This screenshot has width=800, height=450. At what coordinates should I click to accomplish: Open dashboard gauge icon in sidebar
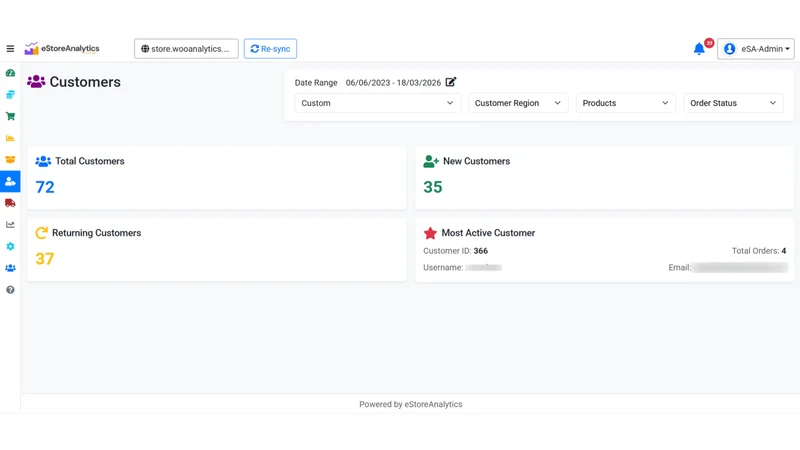(10, 73)
